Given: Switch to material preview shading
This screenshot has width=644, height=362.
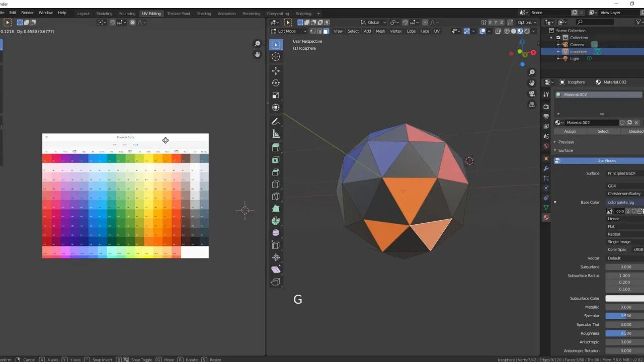Looking at the screenshot, I should [x=520, y=31].
